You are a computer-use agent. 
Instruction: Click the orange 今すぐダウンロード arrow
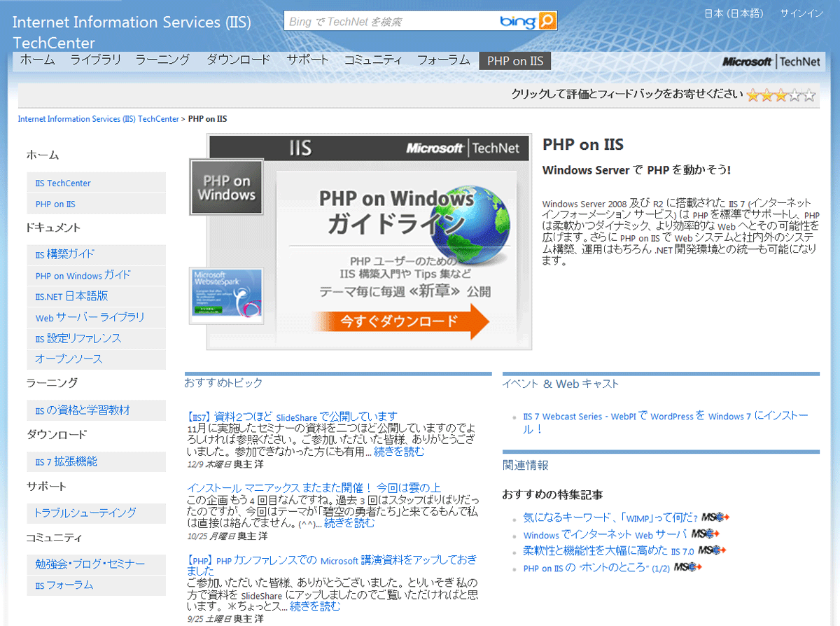pos(401,321)
